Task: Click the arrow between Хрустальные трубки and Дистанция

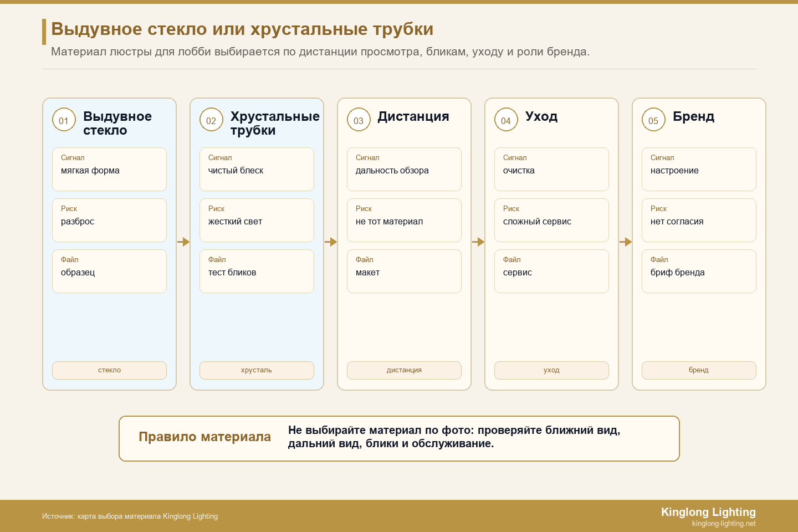Action: click(x=331, y=242)
